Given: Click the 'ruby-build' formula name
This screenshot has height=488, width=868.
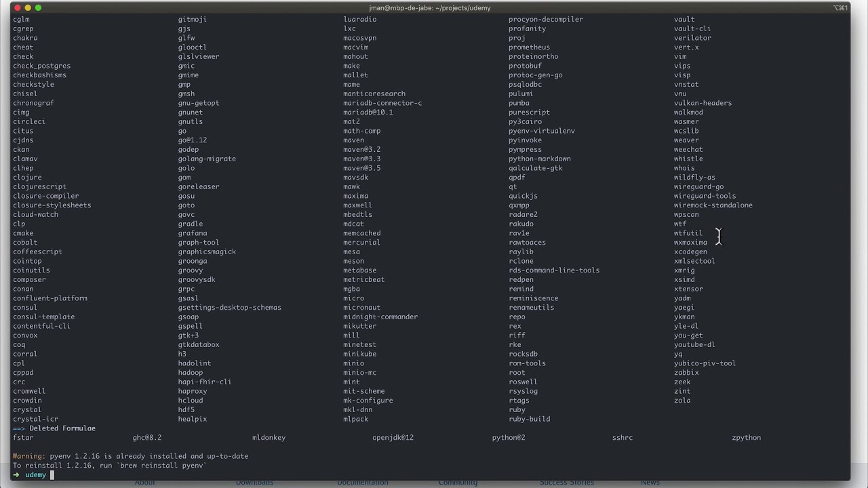Looking at the screenshot, I should point(530,419).
